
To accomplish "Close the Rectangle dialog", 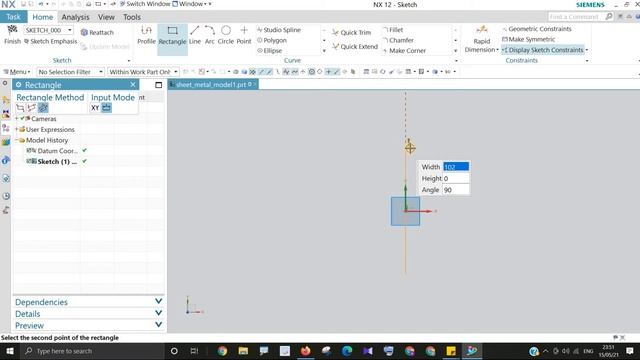I will coord(133,84).
